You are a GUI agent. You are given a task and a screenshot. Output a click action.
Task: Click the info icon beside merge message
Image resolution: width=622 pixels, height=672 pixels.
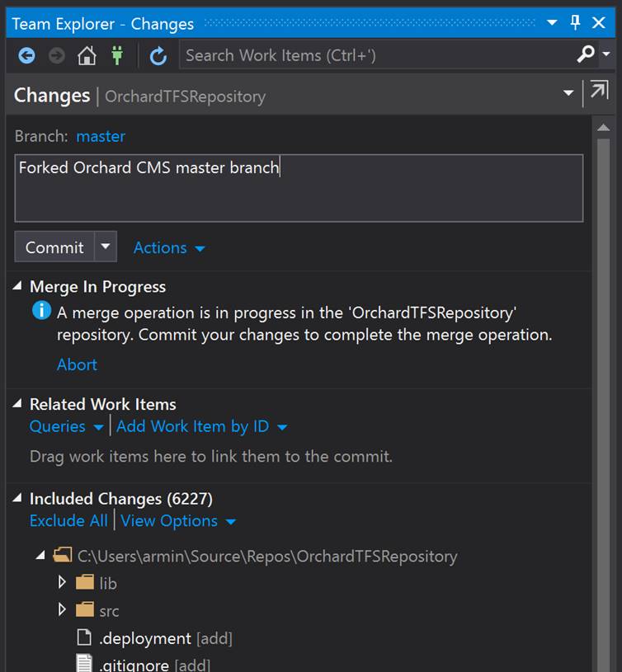click(x=41, y=310)
